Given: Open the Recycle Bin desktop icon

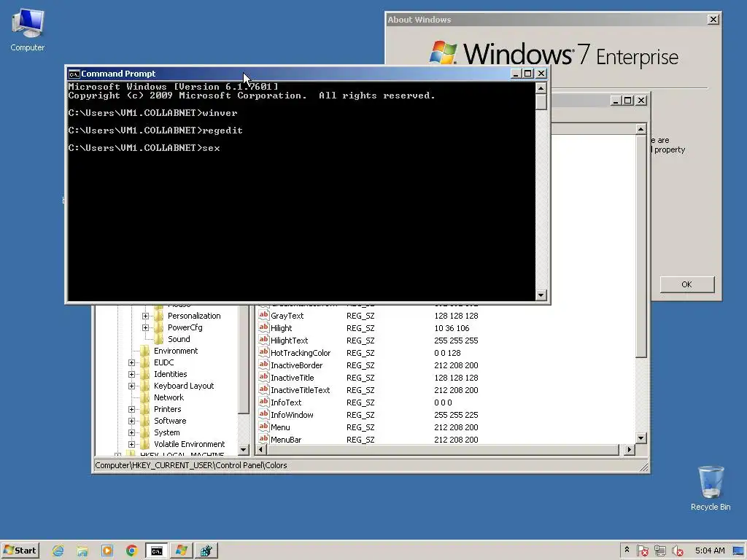Looking at the screenshot, I should coord(711,489).
